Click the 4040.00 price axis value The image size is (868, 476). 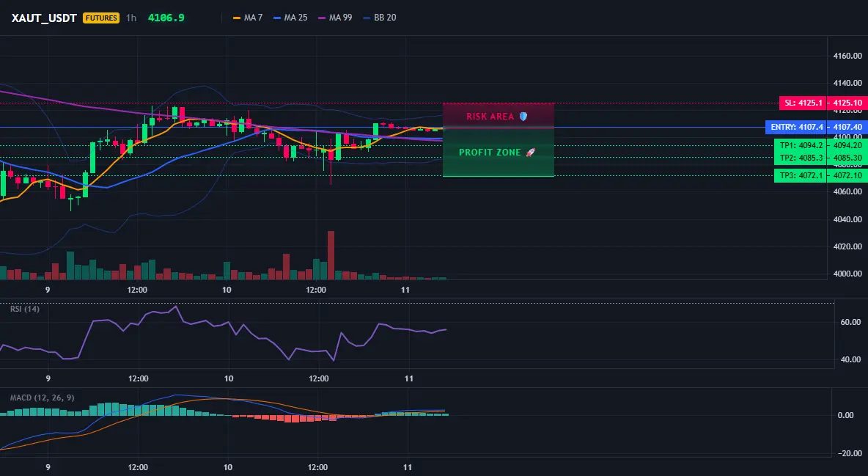[847, 219]
